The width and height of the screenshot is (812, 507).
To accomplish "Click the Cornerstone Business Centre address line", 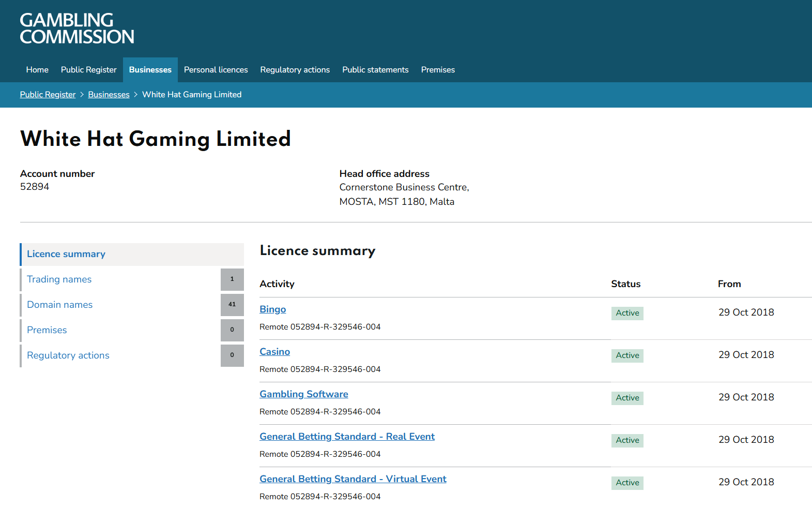I will coord(404,187).
